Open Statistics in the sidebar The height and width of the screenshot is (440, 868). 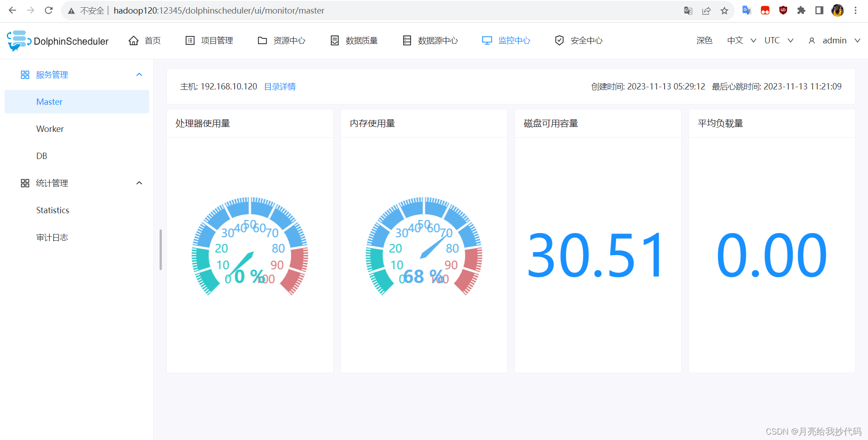[x=77, y=210]
